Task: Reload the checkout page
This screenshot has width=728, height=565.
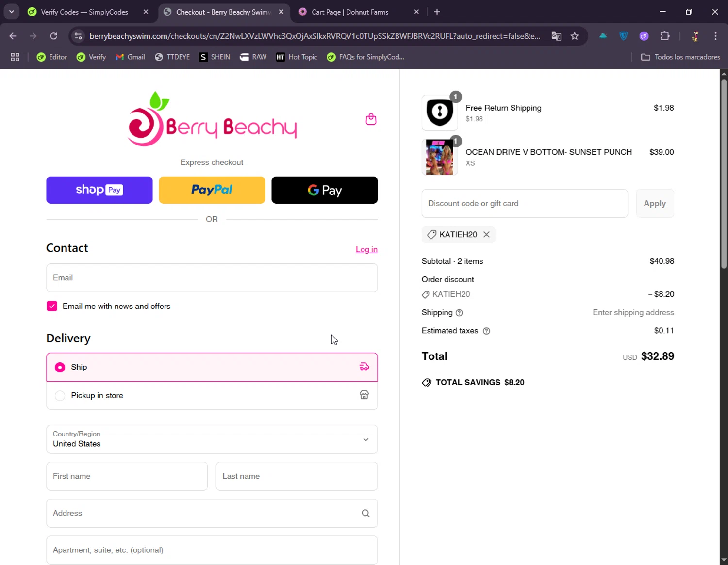Action: pyautogui.click(x=54, y=36)
